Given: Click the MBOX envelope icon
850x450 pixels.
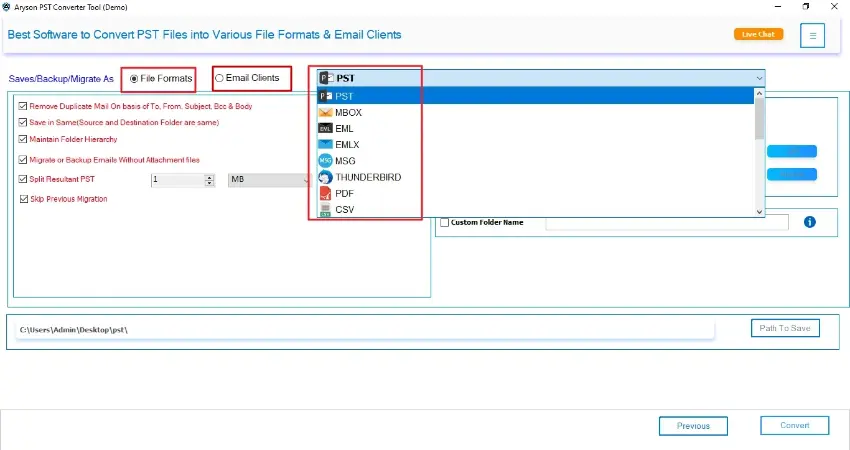Looking at the screenshot, I should 325,112.
